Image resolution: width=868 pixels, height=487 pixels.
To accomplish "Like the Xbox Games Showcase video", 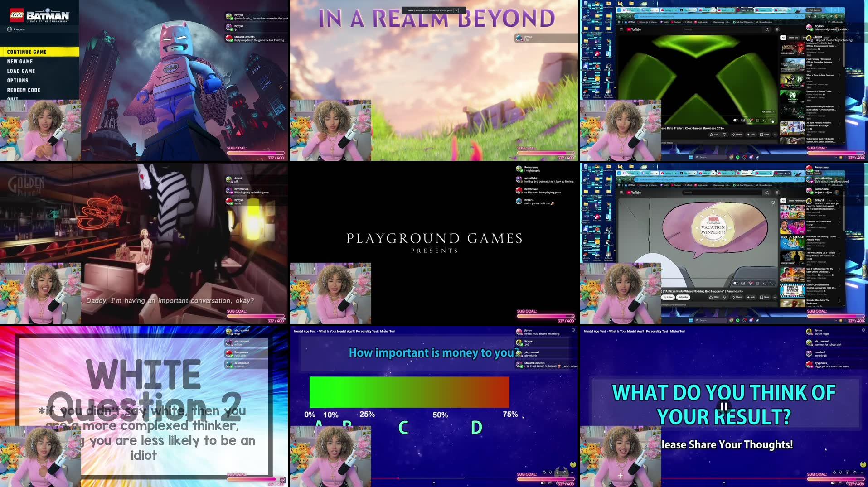I will tap(714, 135).
